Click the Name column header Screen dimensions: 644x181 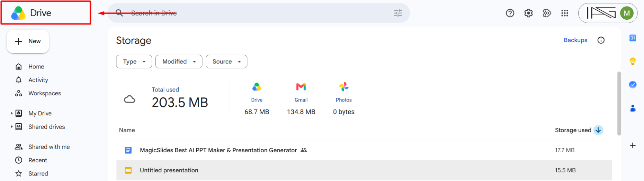pyautogui.click(x=127, y=130)
